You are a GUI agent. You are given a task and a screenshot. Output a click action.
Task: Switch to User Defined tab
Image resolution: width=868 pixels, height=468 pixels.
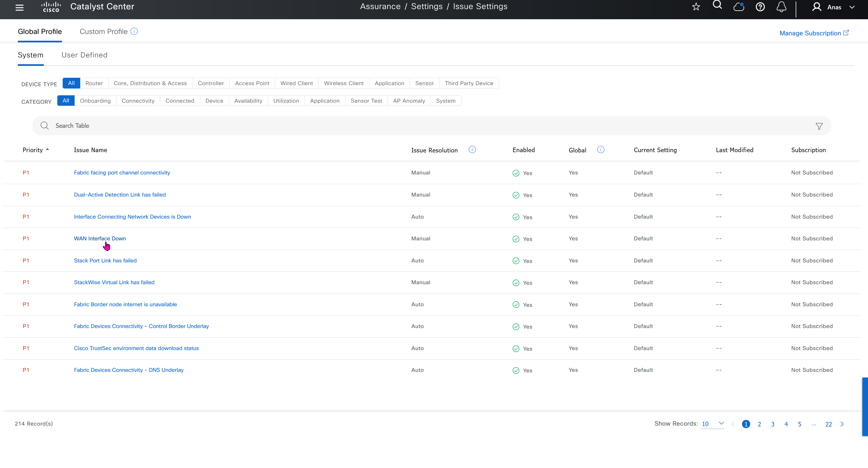pos(84,55)
